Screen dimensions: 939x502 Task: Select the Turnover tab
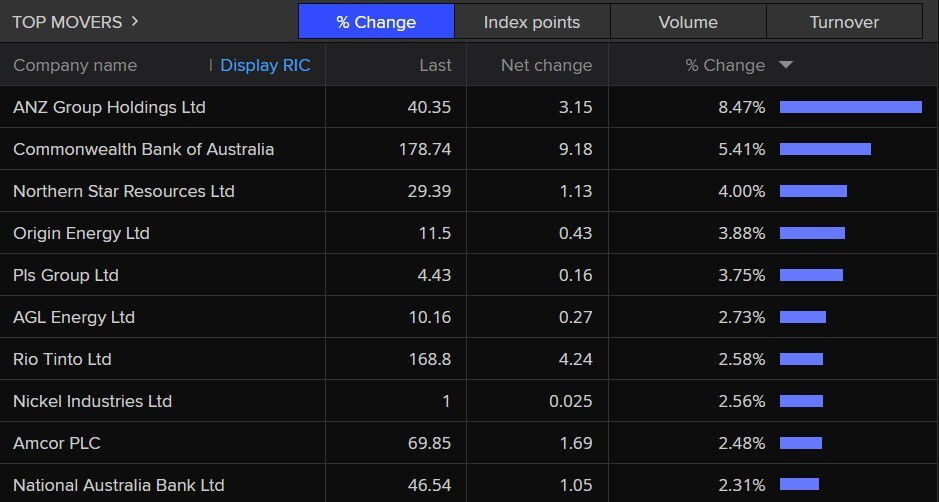tap(844, 21)
